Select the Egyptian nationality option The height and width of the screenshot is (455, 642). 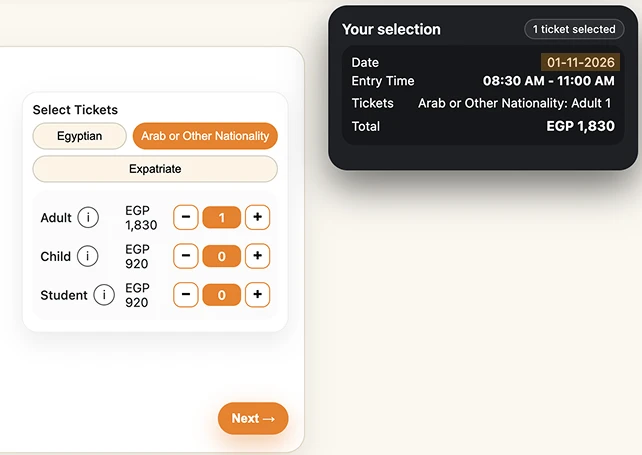pos(79,136)
